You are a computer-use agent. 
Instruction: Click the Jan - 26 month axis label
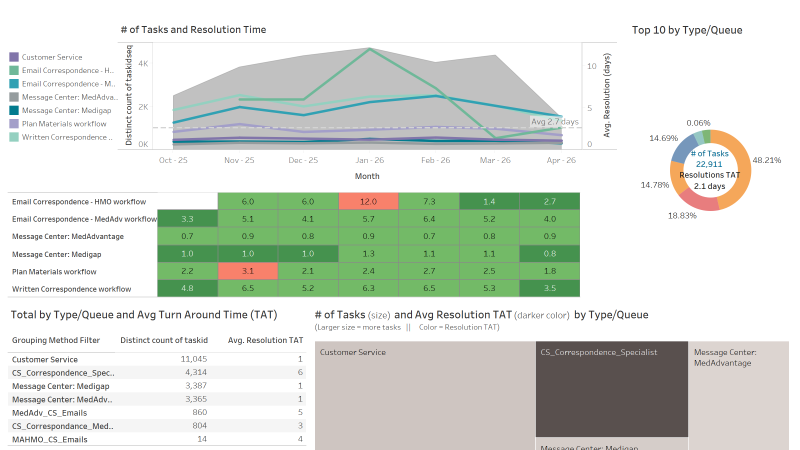click(370, 160)
